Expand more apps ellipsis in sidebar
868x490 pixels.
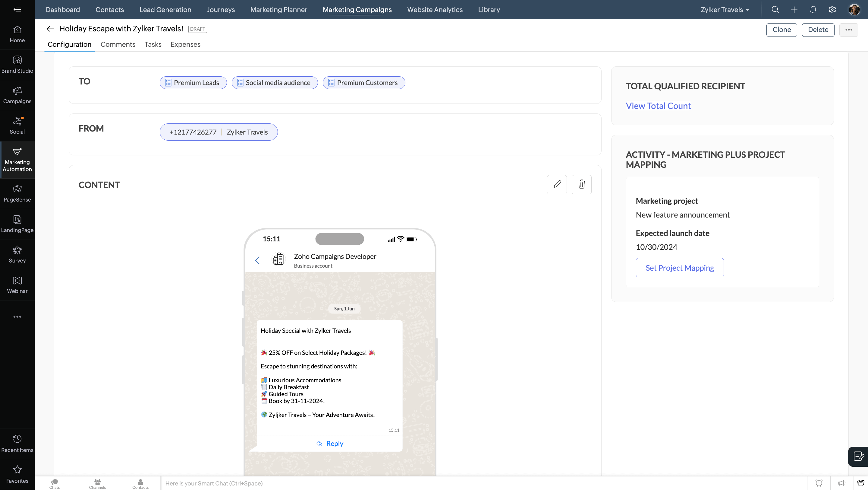coord(17,317)
